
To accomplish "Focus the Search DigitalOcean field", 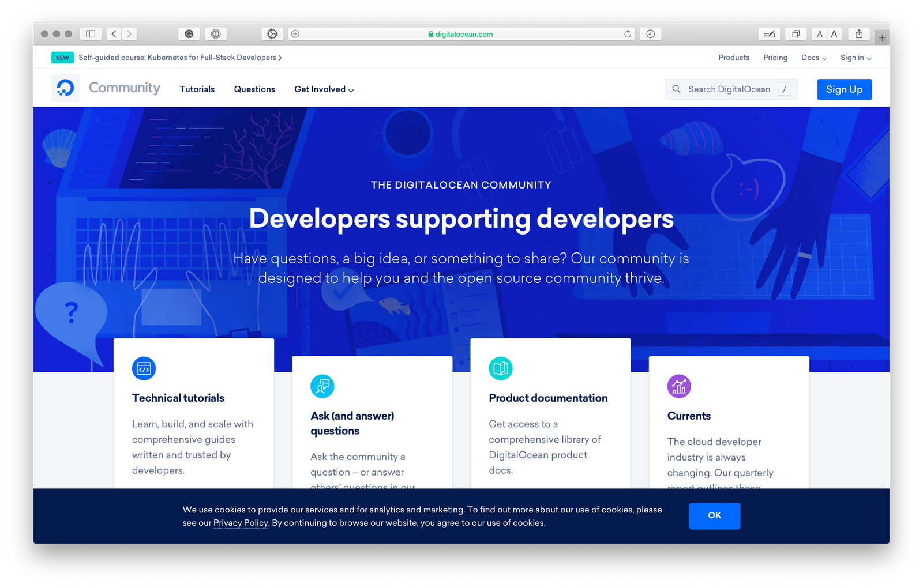I will tap(729, 89).
